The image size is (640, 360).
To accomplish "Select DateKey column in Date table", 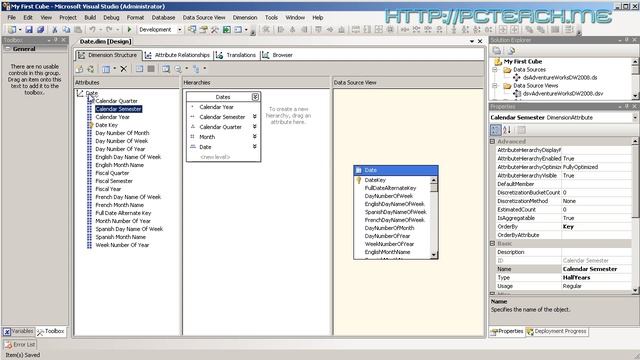I will coord(375,180).
